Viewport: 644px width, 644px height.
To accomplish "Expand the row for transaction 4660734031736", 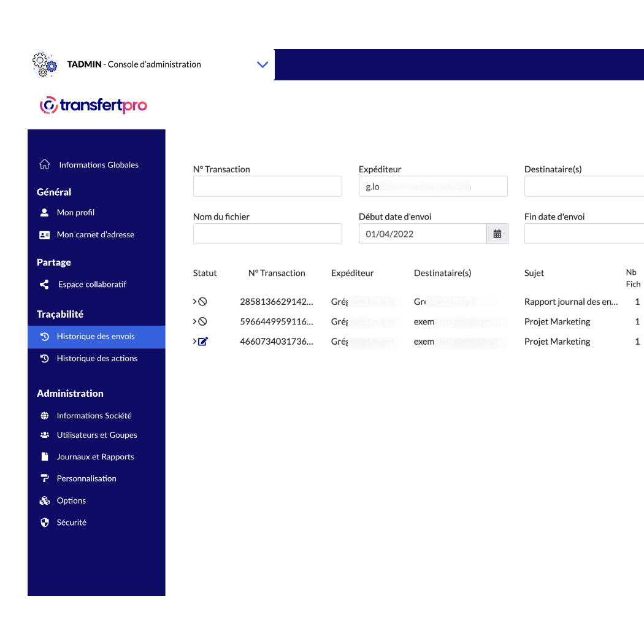I will pyautogui.click(x=196, y=342).
